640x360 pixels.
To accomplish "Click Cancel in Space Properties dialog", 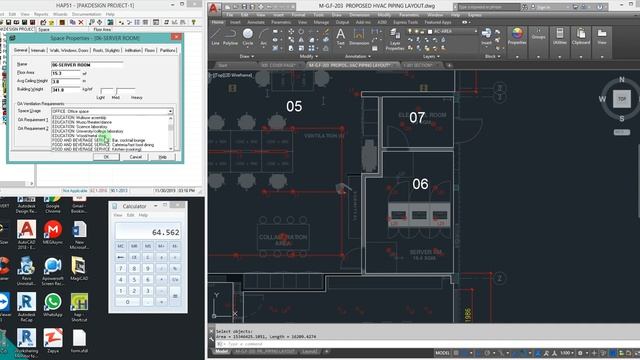I will coord(136,157).
